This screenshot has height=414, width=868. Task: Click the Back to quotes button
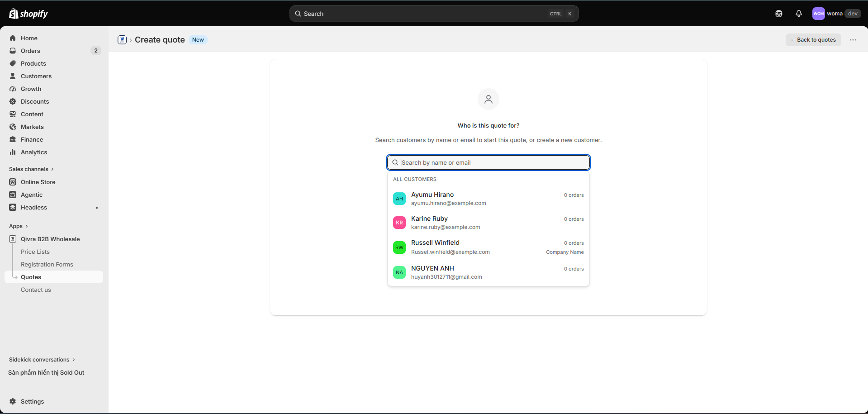pos(813,40)
